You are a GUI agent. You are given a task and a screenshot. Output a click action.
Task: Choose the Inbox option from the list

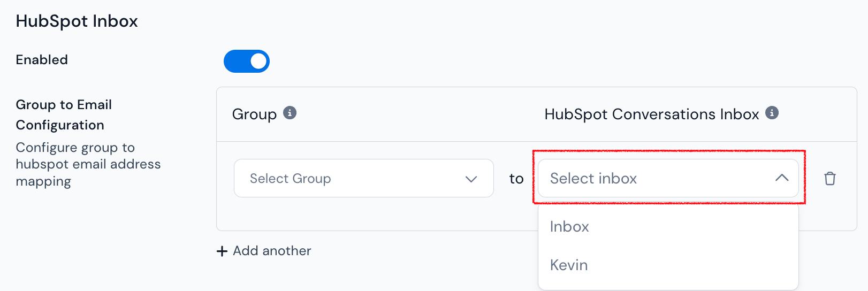click(x=668, y=227)
